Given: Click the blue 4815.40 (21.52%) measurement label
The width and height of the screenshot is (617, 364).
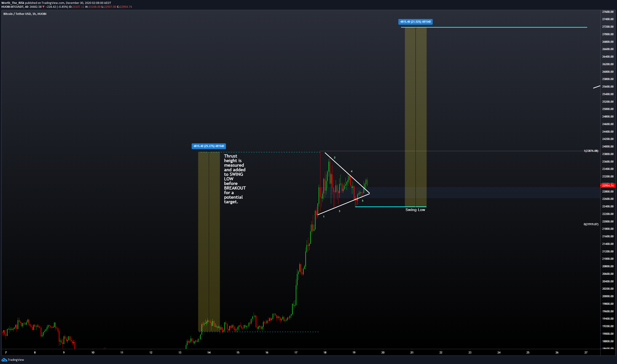Looking at the screenshot, I should coord(415,21).
